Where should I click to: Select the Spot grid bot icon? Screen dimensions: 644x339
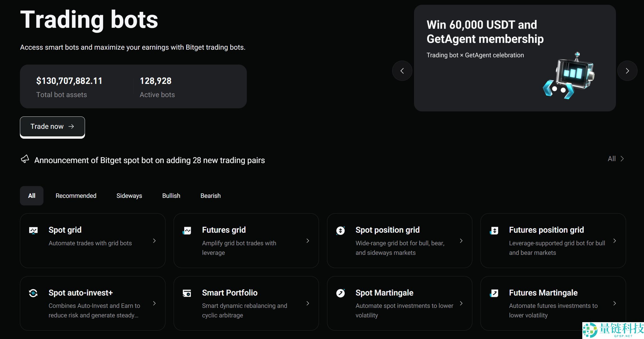(34, 230)
